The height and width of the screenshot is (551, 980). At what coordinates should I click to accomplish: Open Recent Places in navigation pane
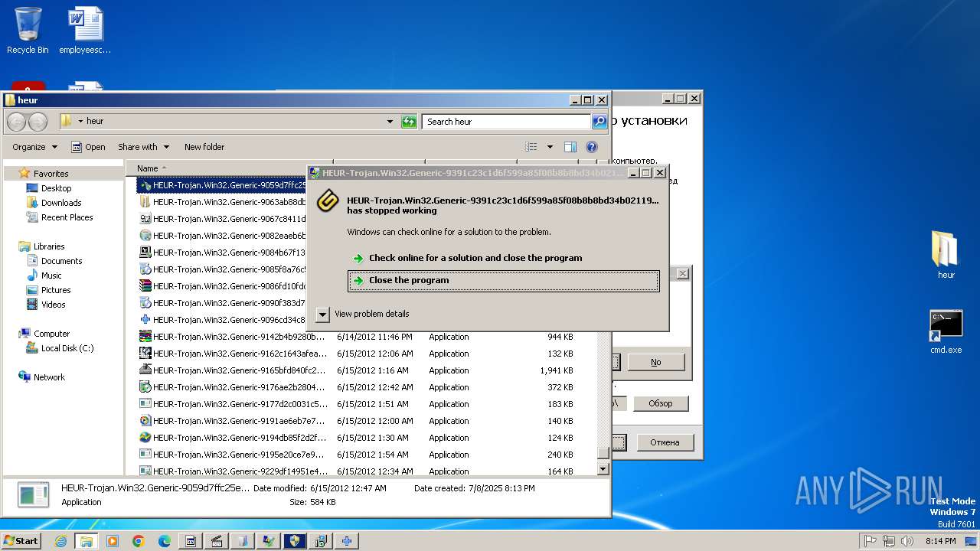[67, 217]
